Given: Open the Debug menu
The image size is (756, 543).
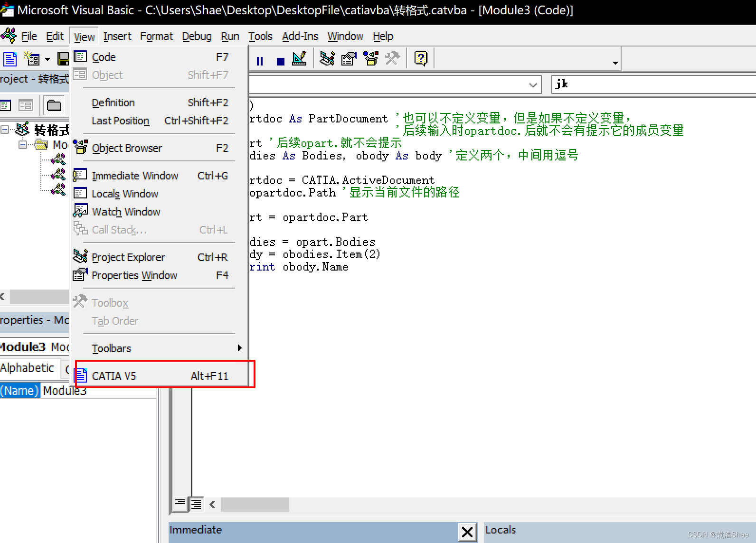Looking at the screenshot, I should coord(197,36).
